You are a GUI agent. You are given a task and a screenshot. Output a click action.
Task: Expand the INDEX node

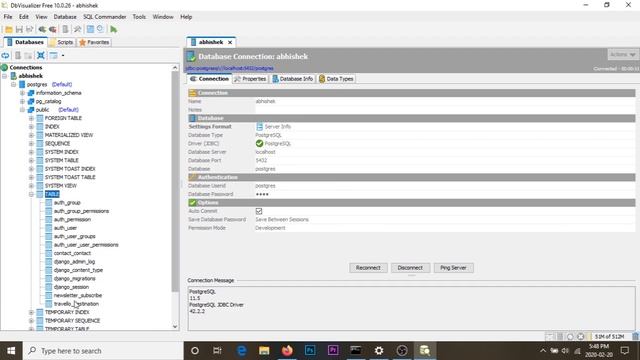31,127
